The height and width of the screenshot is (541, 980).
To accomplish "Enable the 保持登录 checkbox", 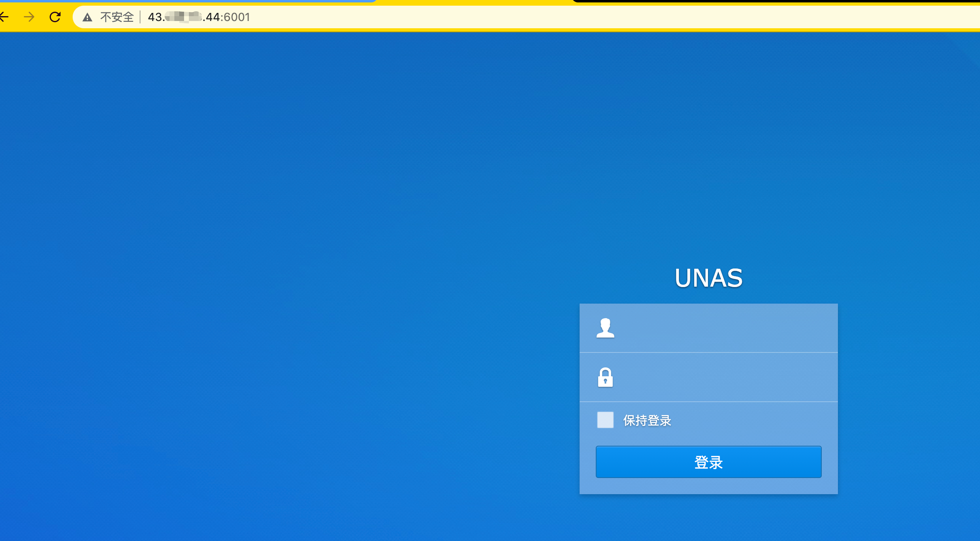I will (605, 420).
